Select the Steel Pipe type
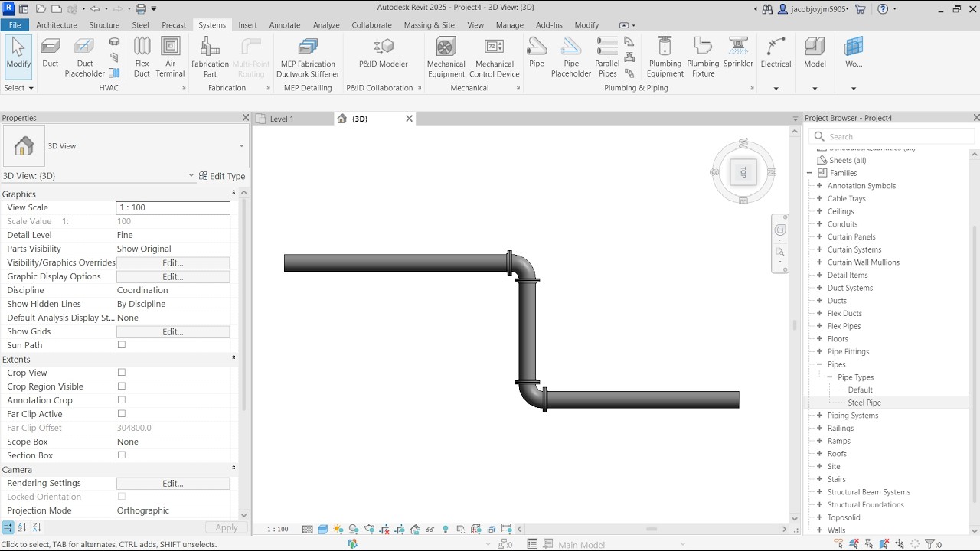Screen dimensions: 980x551 click(x=864, y=403)
